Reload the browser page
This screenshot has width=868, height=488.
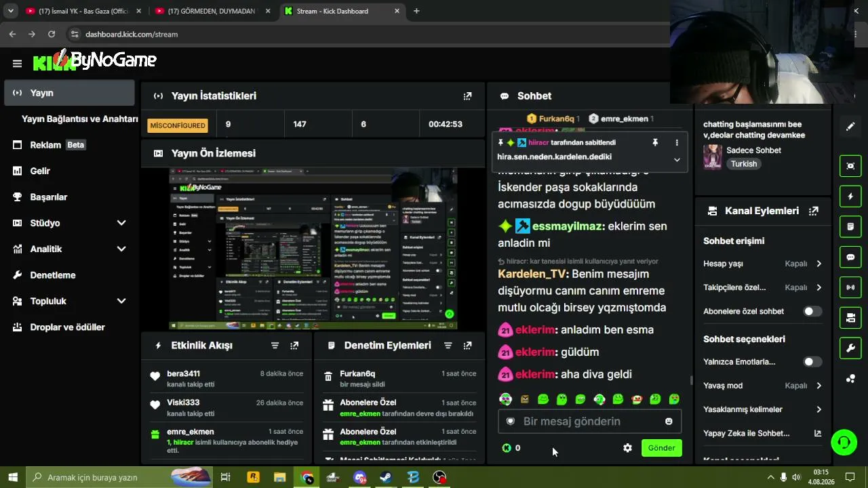click(52, 34)
